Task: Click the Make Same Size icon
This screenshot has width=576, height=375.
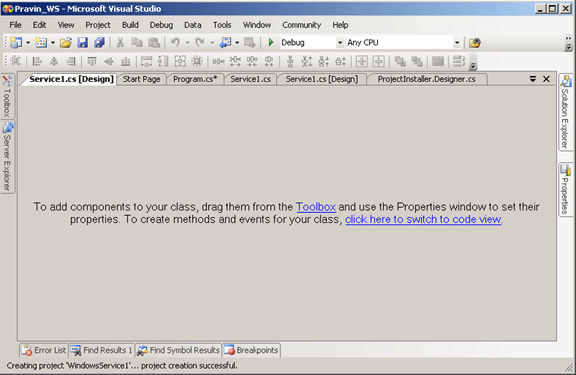Action: [180, 61]
